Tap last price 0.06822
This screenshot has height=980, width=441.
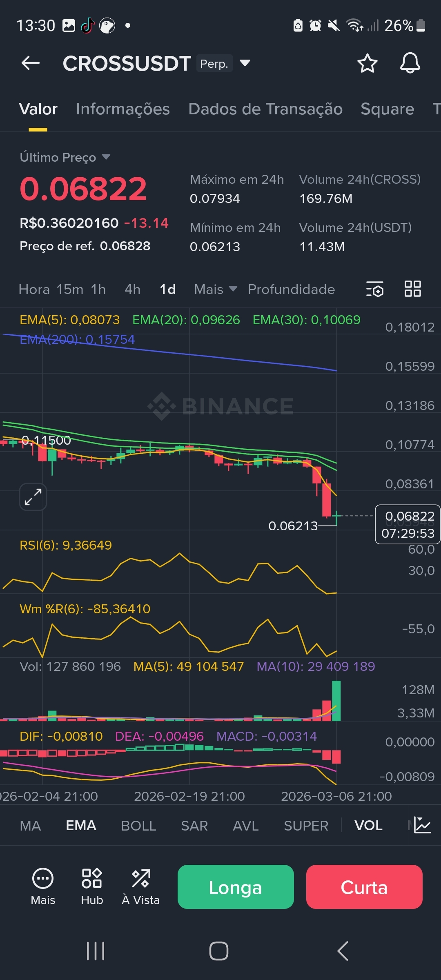coord(83,189)
